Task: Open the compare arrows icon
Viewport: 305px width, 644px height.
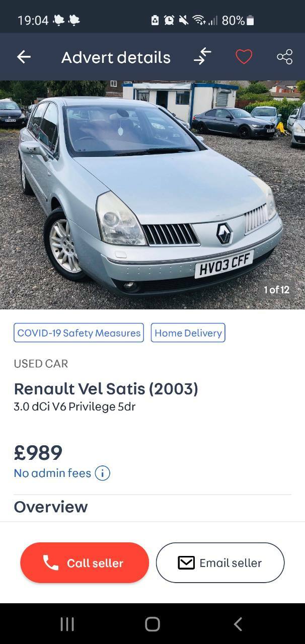Action: point(202,56)
